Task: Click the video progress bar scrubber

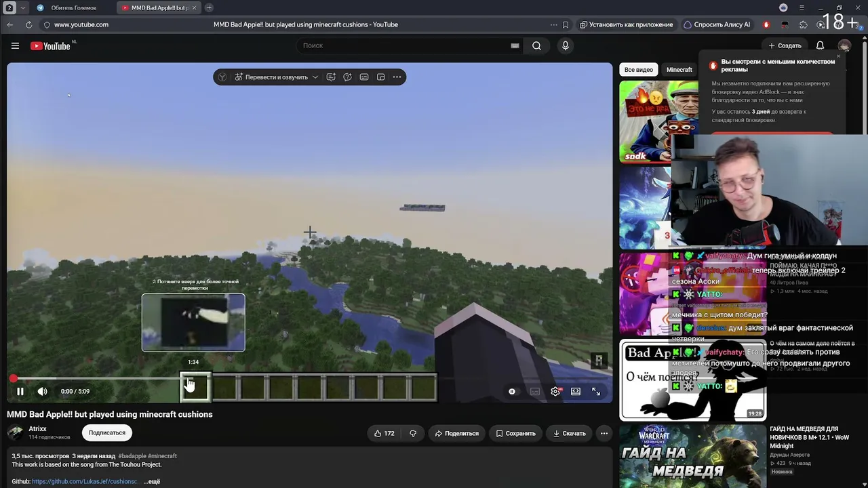Action: pos(13,378)
